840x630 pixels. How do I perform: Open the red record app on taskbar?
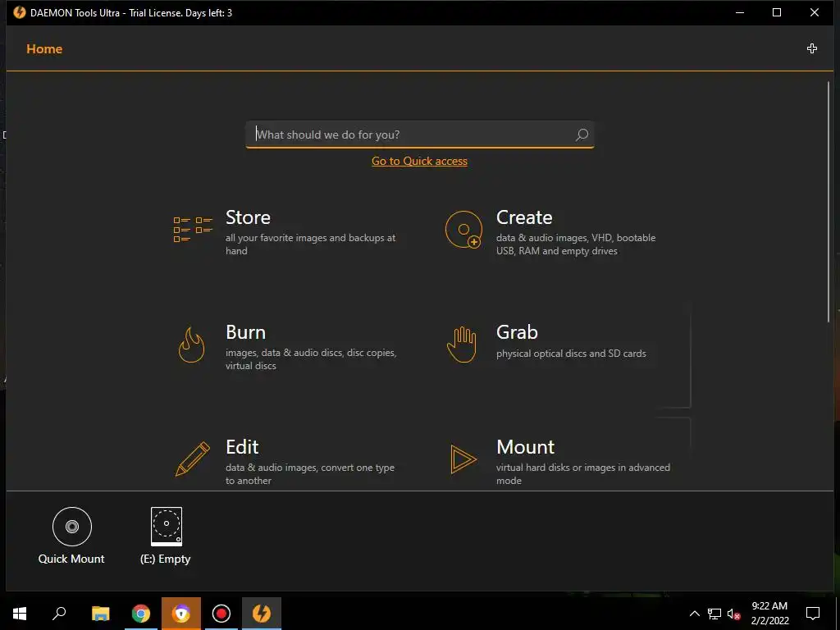(221, 614)
